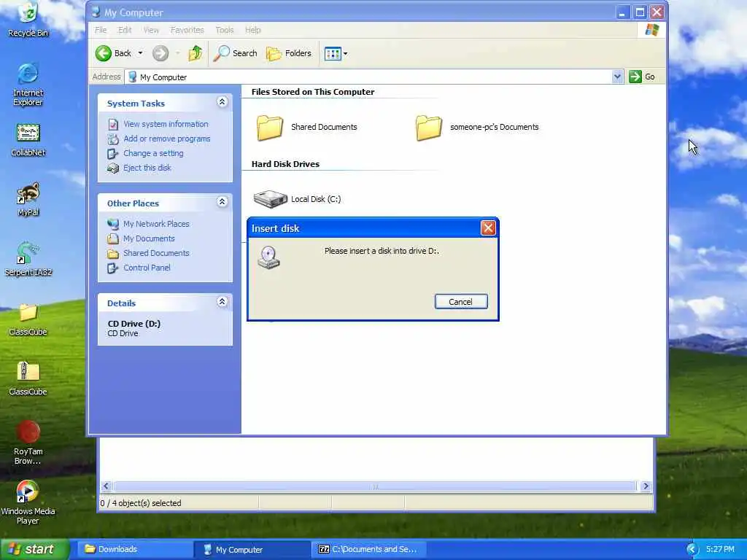The height and width of the screenshot is (560, 747).
Task: Click the CD Drive (D:) details text
Action: [x=134, y=324]
